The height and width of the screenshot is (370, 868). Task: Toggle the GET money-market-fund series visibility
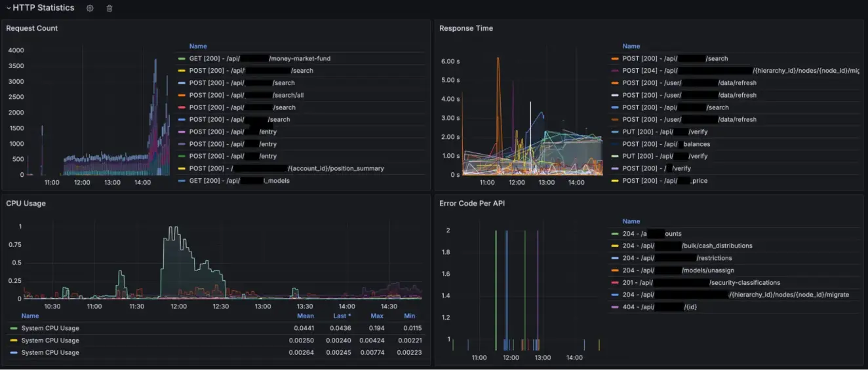(260, 59)
